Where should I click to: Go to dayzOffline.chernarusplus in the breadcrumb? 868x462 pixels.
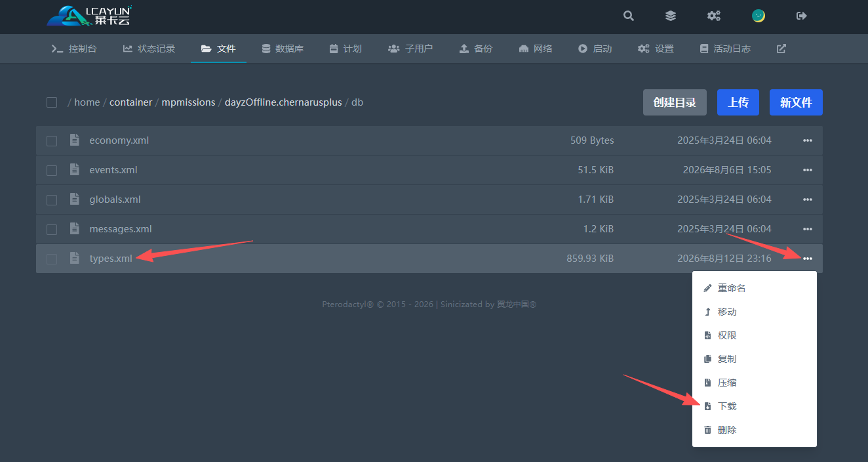point(283,102)
